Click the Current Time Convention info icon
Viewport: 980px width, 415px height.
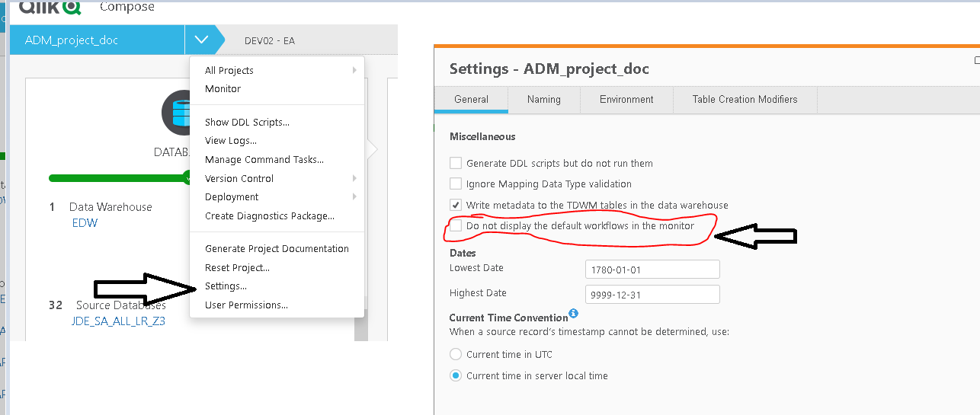(574, 313)
